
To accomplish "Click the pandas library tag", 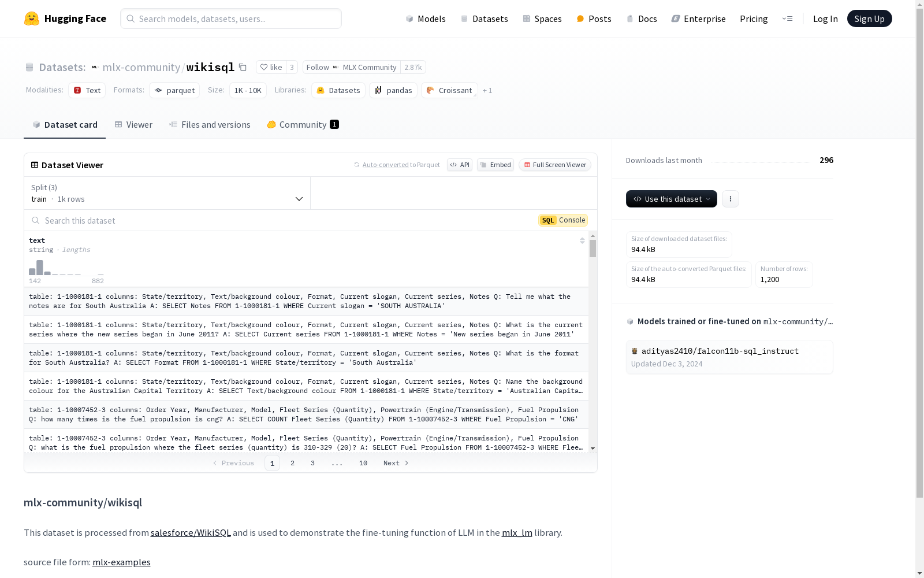I will coord(393,90).
